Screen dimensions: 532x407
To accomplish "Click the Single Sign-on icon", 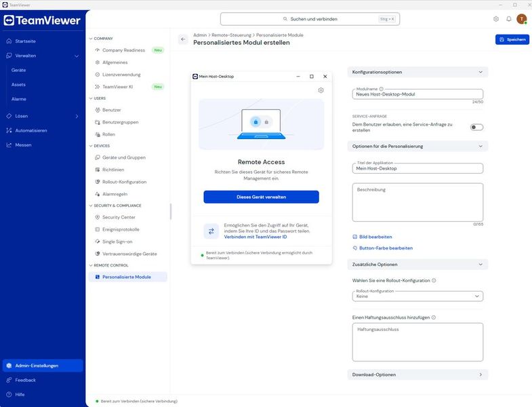I will (98, 241).
